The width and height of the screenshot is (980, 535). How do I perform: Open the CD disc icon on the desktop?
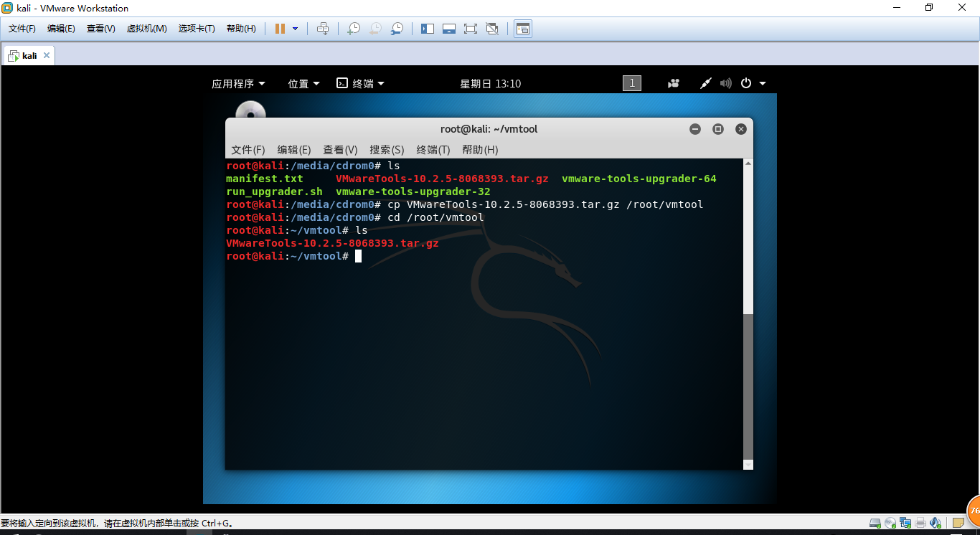(x=250, y=110)
